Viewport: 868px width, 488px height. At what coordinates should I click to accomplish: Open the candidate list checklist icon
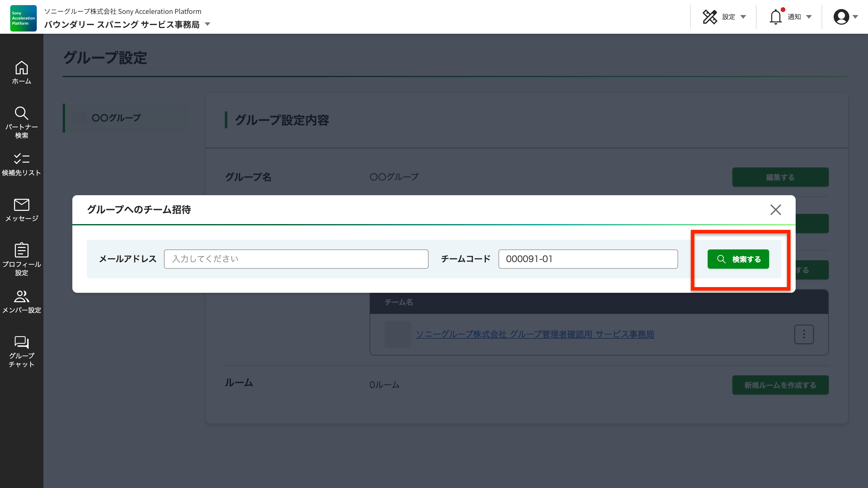click(22, 159)
